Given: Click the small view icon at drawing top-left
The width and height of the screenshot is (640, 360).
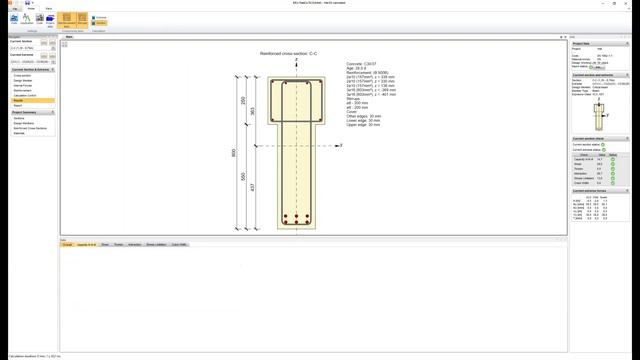Looking at the screenshot, I should (x=64, y=44).
